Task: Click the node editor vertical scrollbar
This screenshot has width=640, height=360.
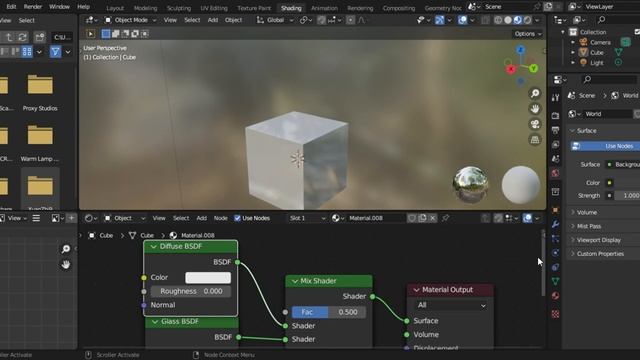Action: [543, 263]
